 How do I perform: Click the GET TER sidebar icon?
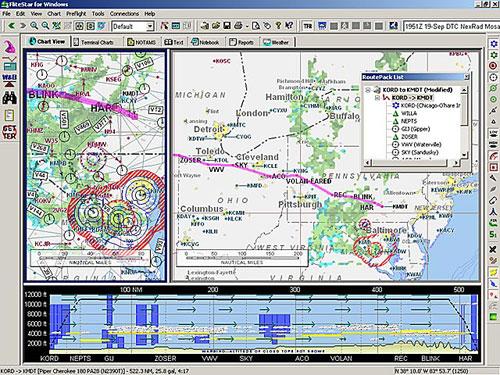click(9, 132)
